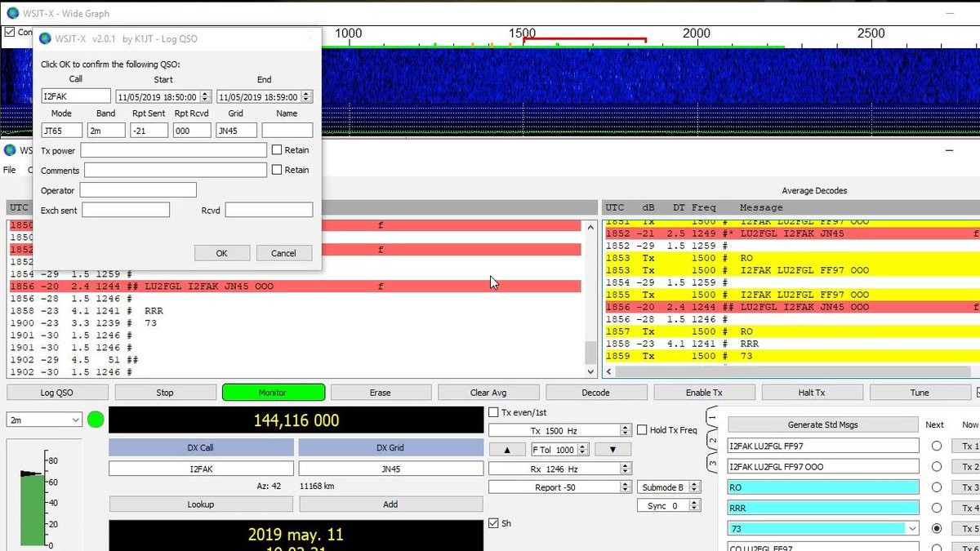Image resolution: width=980 pixels, height=551 pixels.
Task: Open the File menu
Action: point(10,170)
